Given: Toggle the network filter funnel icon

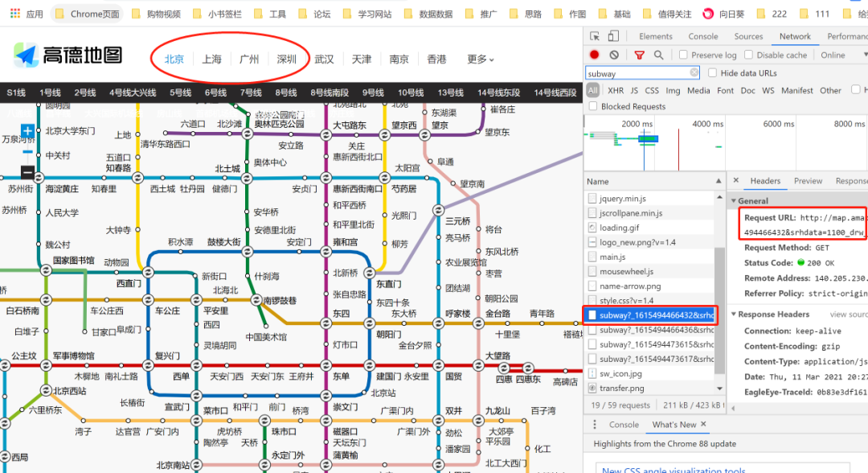Looking at the screenshot, I should (x=640, y=55).
